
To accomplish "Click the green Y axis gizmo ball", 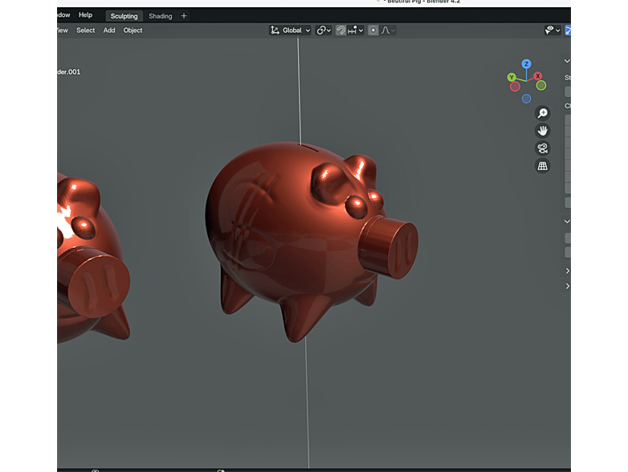I will [x=512, y=77].
